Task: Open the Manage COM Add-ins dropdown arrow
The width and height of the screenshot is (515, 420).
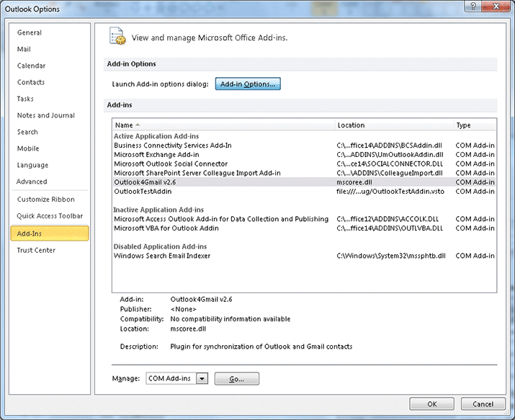Action: (x=202, y=379)
